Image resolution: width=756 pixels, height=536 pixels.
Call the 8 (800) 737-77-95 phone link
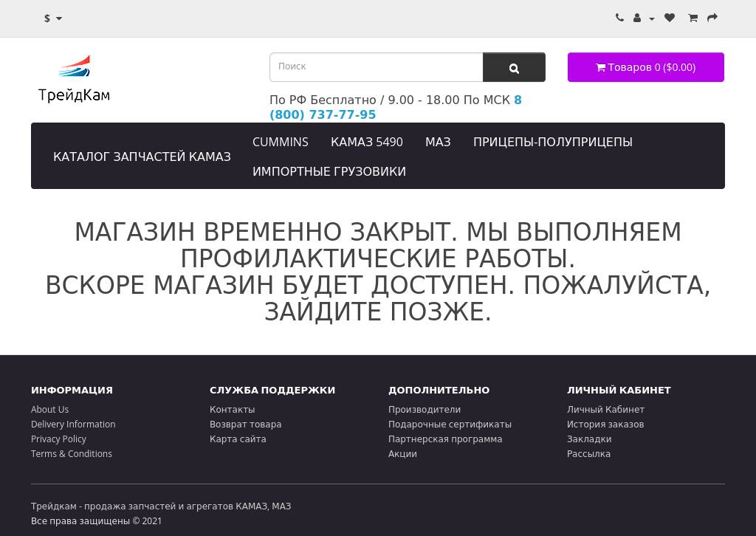click(x=323, y=114)
